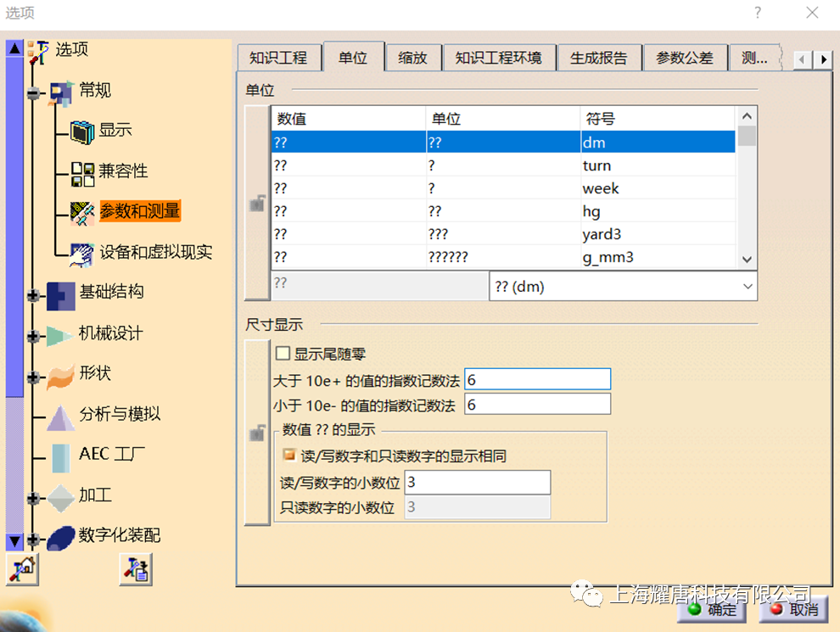The width and height of the screenshot is (840, 632).
Task: Click the dump options report icon
Action: [x=135, y=569]
